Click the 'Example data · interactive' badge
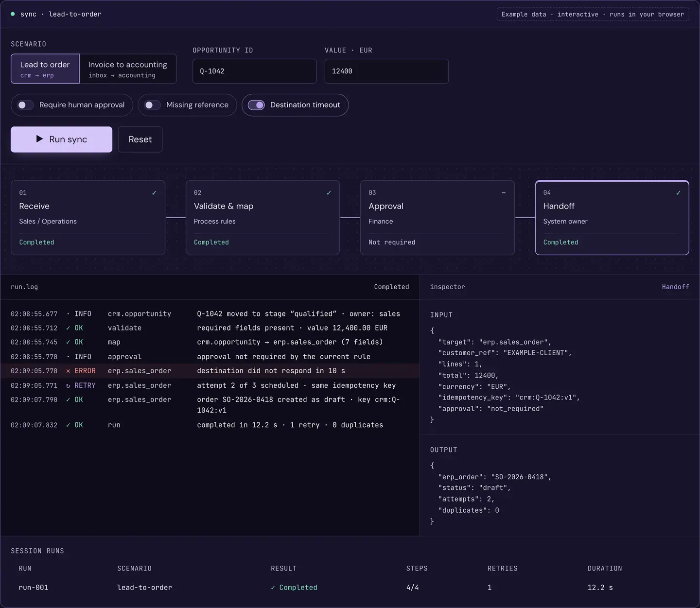 (593, 14)
